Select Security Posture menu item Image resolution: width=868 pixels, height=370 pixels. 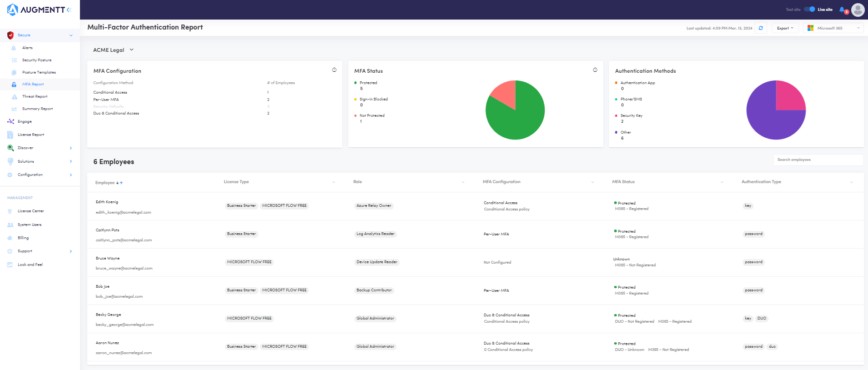tap(36, 60)
